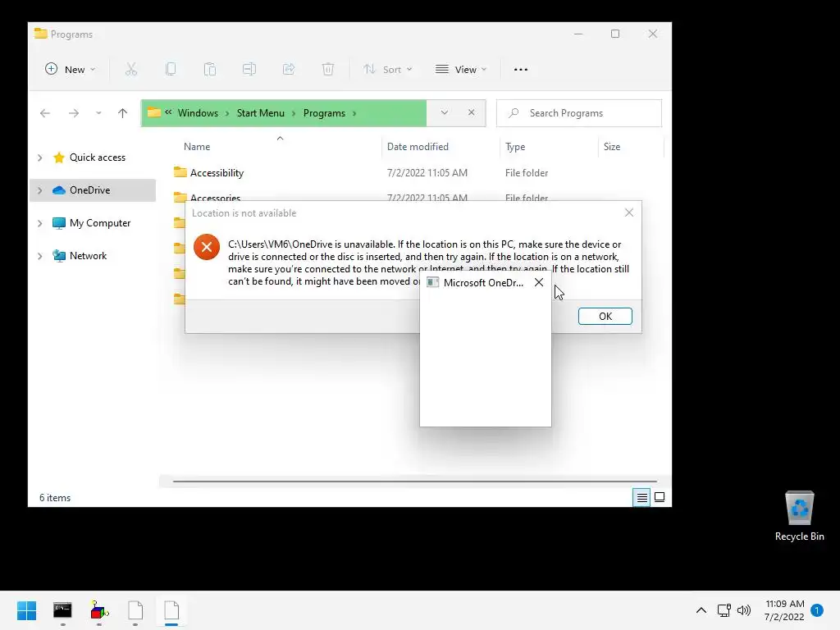Viewport: 840px width, 630px height.
Task: Select Quick access in sidebar
Action: point(97,157)
